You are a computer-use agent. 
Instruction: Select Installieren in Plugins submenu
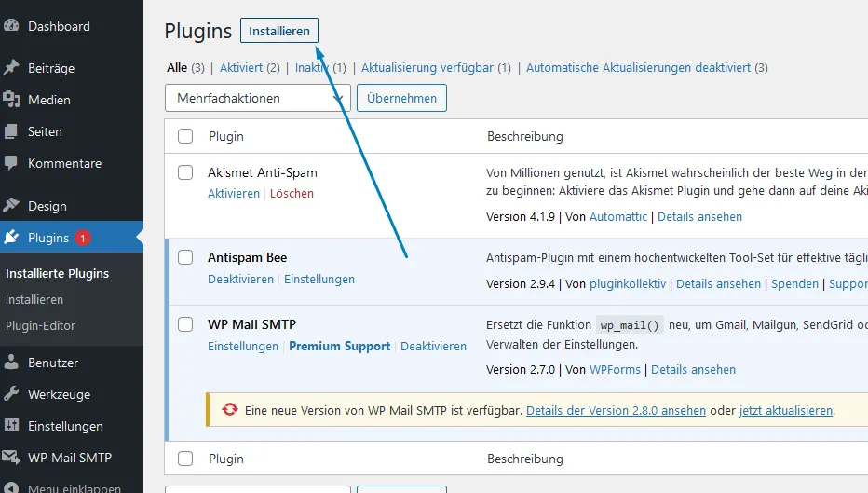tap(34, 299)
